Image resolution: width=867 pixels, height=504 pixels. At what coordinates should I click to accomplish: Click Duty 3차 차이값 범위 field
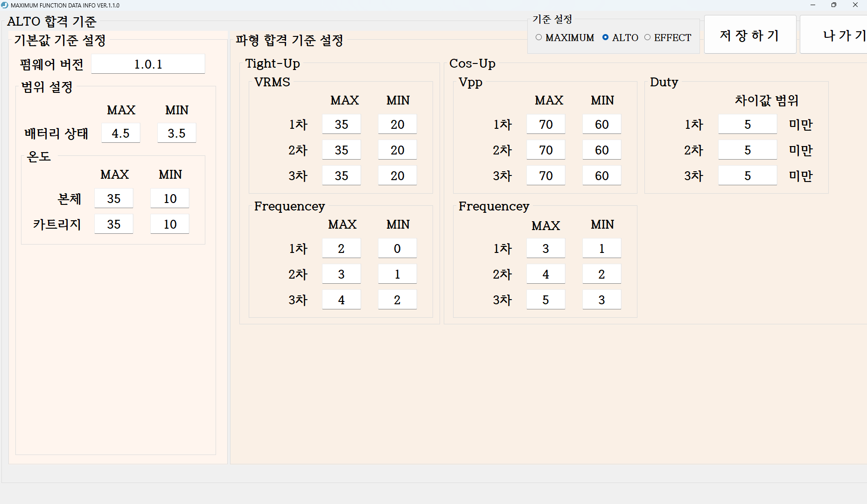click(747, 176)
